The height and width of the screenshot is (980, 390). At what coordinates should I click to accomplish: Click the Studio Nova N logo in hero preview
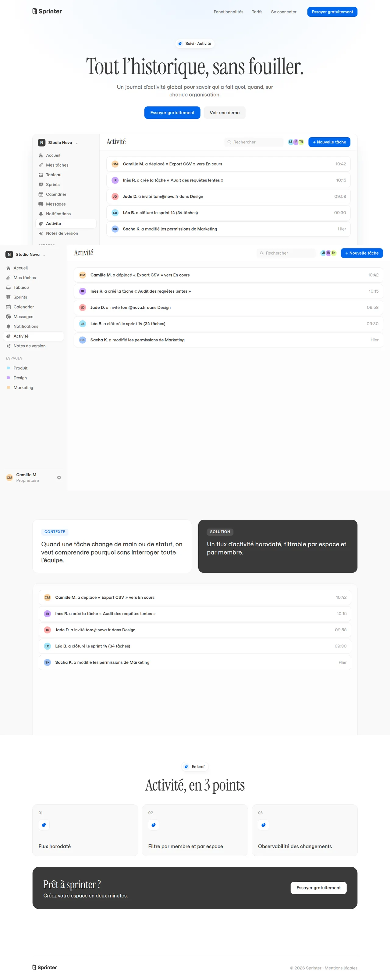coord(42,143)
